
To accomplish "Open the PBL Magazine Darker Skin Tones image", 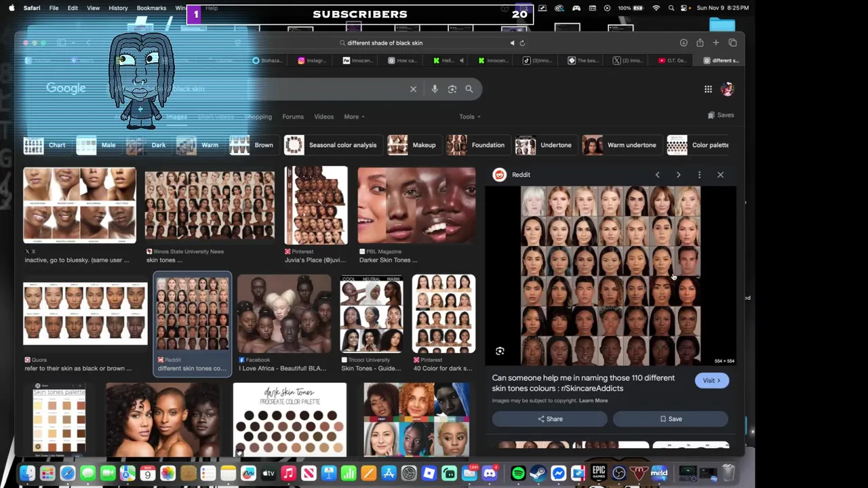I will point(416,205).
